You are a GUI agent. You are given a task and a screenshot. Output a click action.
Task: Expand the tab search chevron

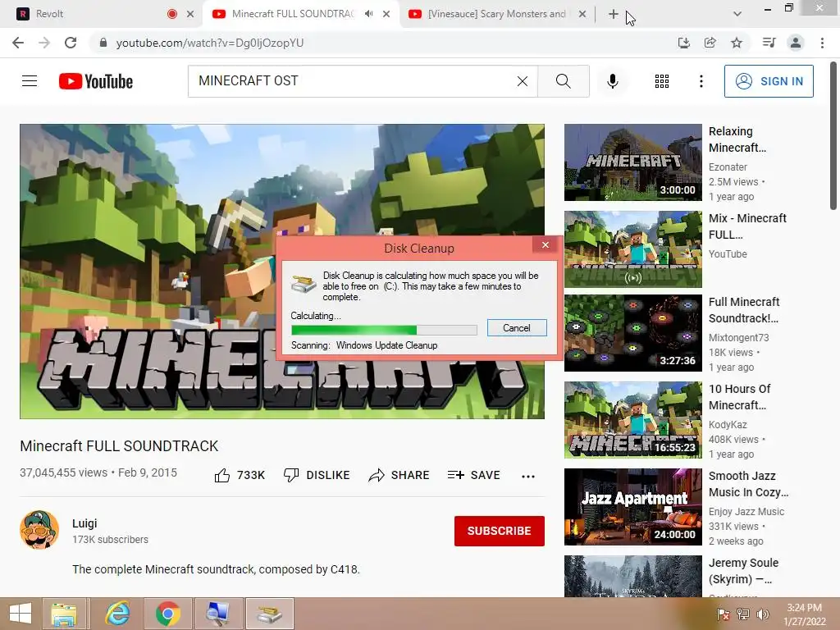737,14
